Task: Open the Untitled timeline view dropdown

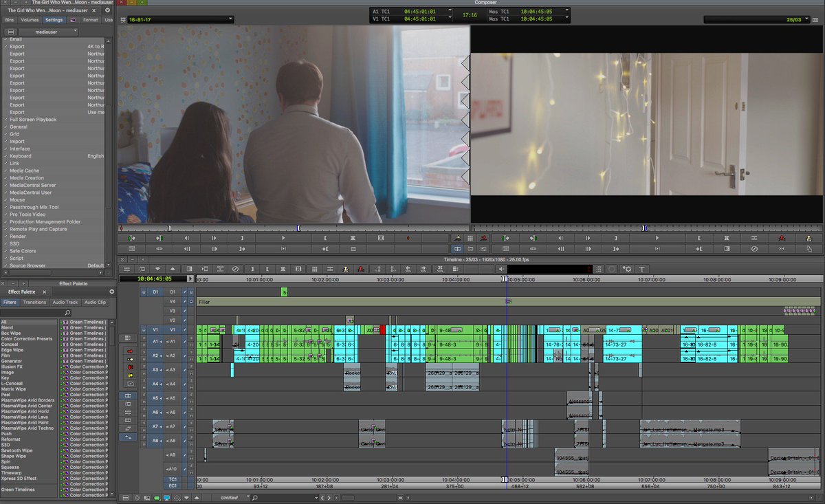Action: click(x=230, y=498)
